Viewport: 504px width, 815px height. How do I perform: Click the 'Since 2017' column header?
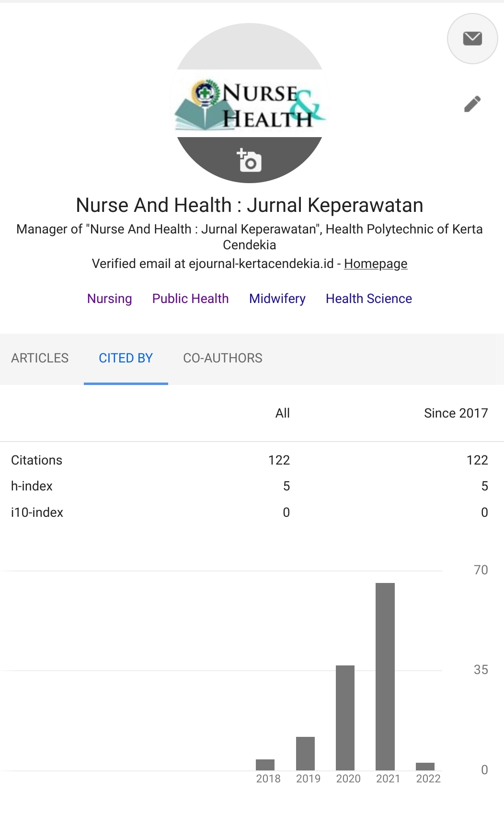tap(456, 413)
